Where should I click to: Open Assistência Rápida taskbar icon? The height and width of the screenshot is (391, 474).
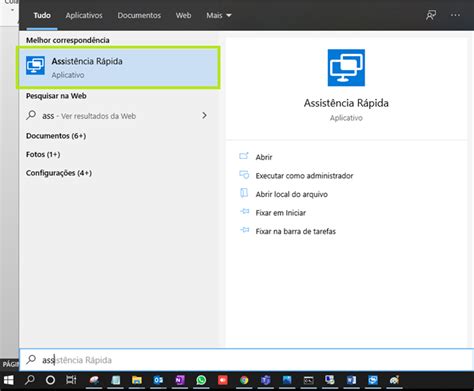tap(373, 380)
